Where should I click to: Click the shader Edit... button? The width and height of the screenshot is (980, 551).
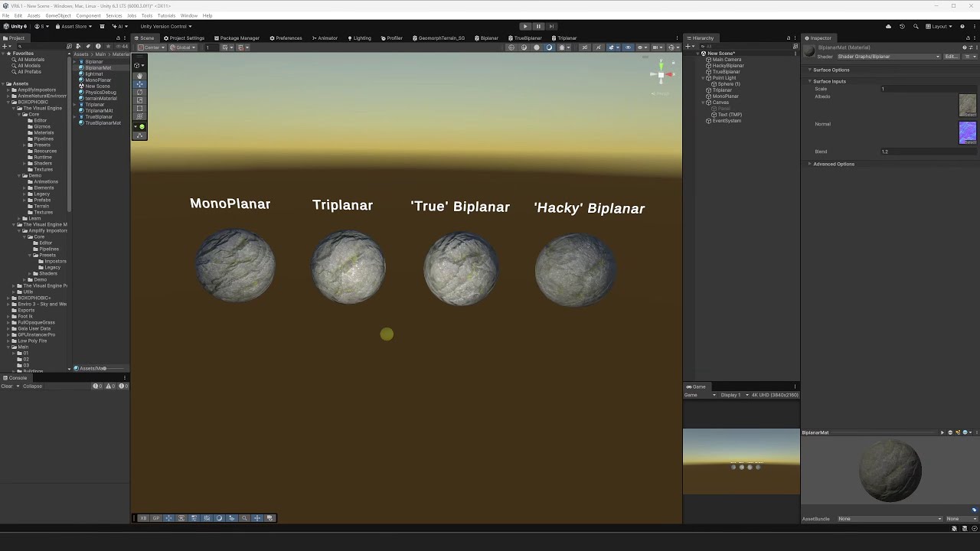(951, 57)
